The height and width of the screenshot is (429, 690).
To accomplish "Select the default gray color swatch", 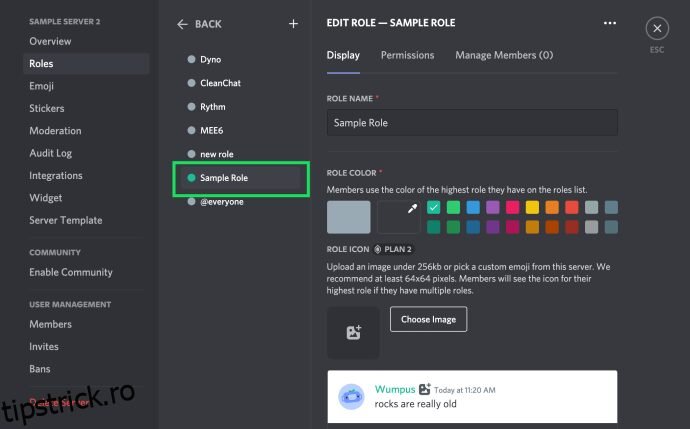I will coord(349,217).
